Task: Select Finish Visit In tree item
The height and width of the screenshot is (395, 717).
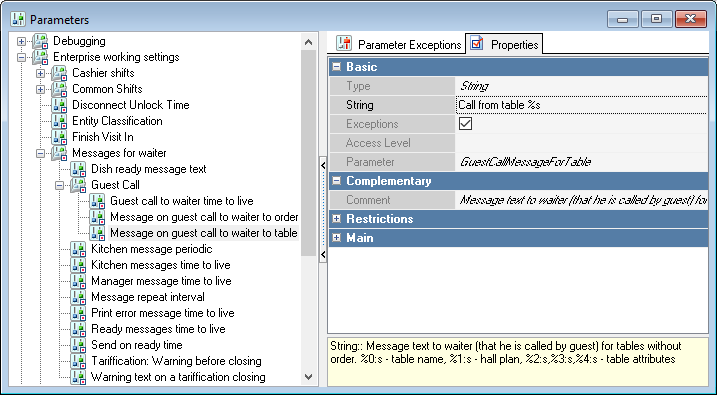Action: click(x=103, y=137)
